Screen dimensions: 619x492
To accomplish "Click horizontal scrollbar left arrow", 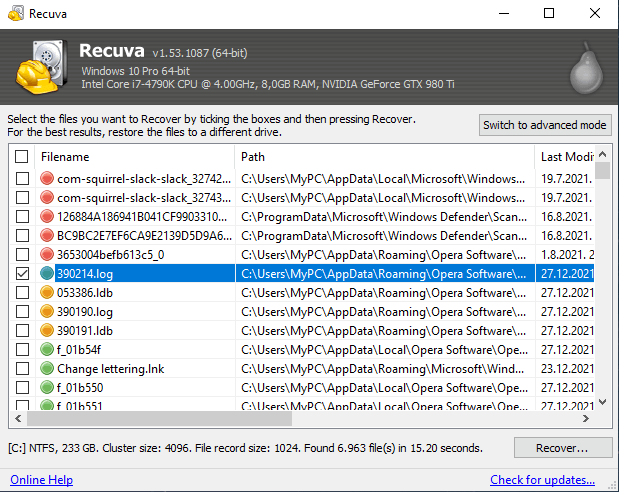I will (18, 419).
